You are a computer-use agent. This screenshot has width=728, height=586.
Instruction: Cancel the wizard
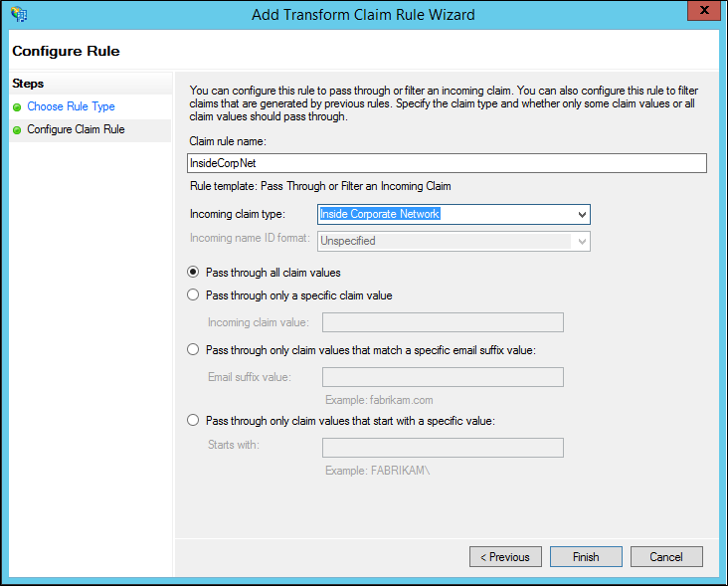click(x=666, y=557)
